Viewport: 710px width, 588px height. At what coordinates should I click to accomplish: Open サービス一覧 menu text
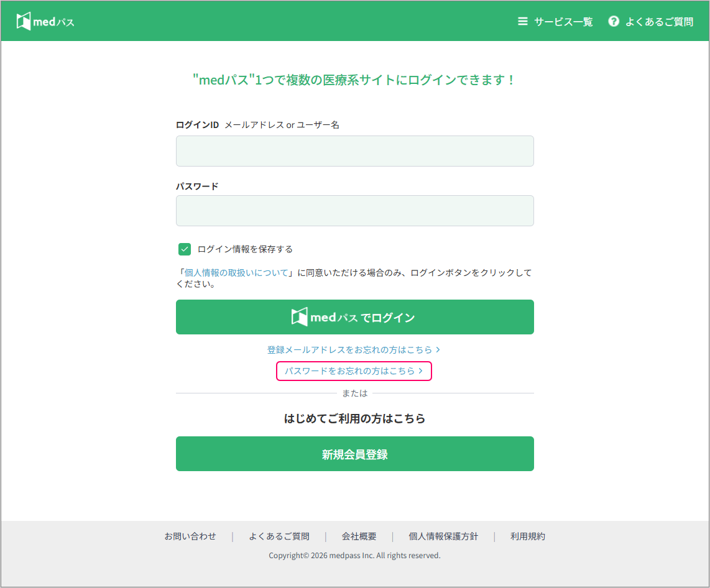point(563,22)
